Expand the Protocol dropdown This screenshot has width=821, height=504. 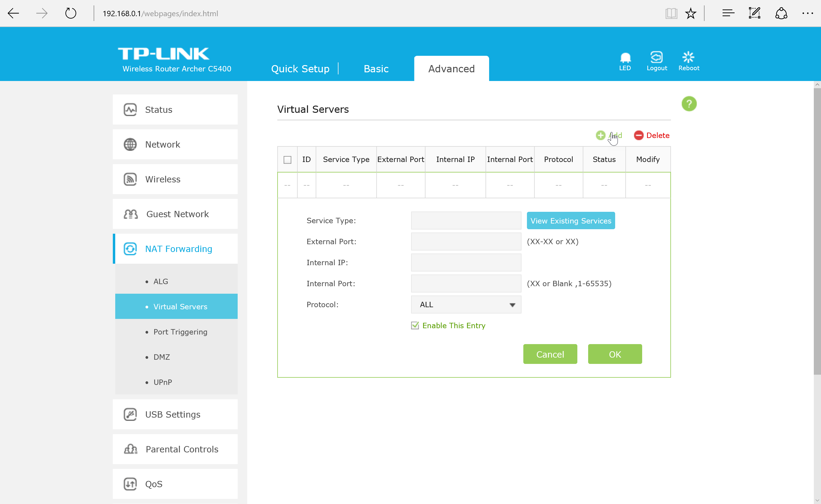466,305
